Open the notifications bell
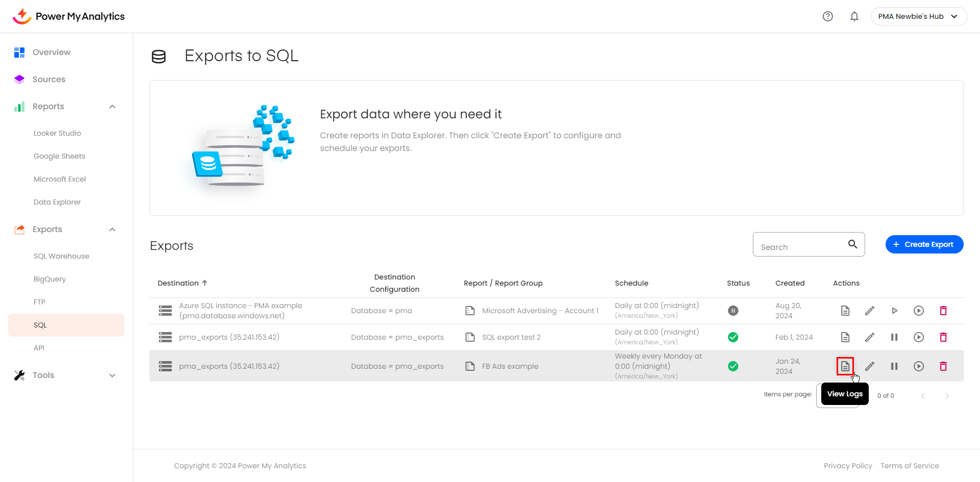This screenshot has height=482, width=980. pyautogui.click(x=854, y=16)
